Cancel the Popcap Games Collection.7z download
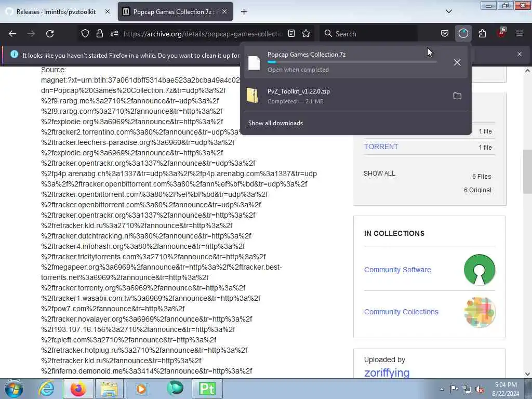This screenshot has width=532, height=399. click(x=457, y=62)
